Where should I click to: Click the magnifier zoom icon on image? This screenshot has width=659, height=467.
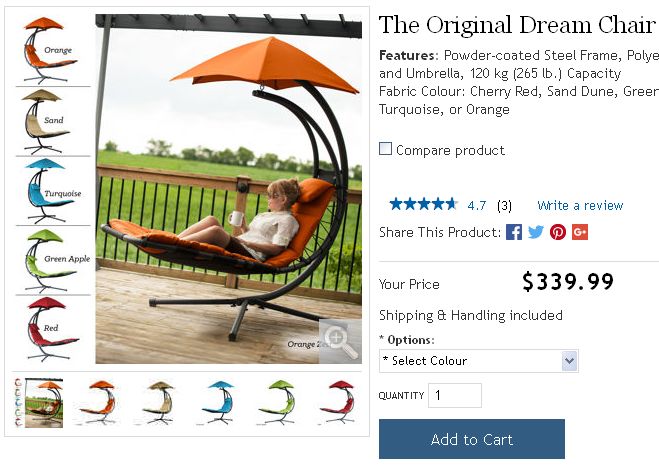click(x=340, y=341)
